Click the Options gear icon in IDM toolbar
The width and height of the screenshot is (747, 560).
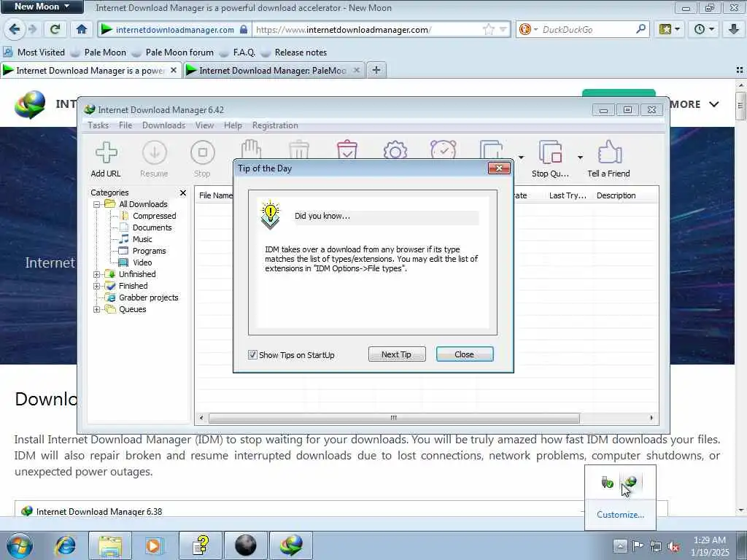tap(395, 150)
